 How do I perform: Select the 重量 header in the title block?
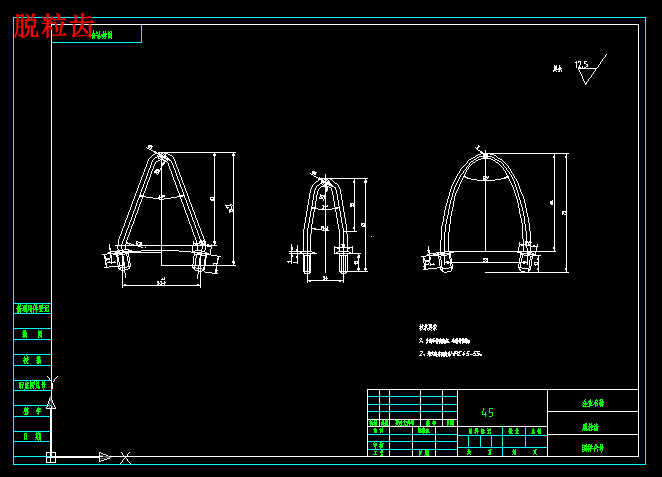(514, 431)
